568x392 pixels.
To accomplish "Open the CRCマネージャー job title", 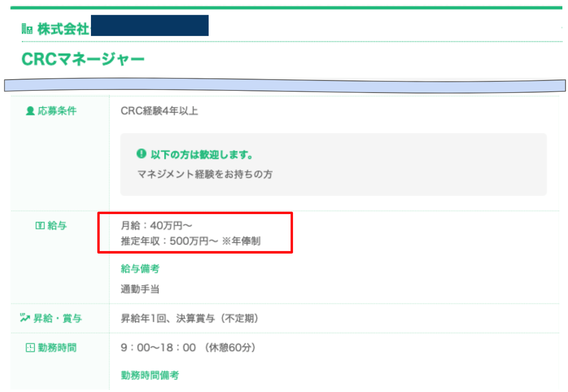I will [x=83, y=60].
